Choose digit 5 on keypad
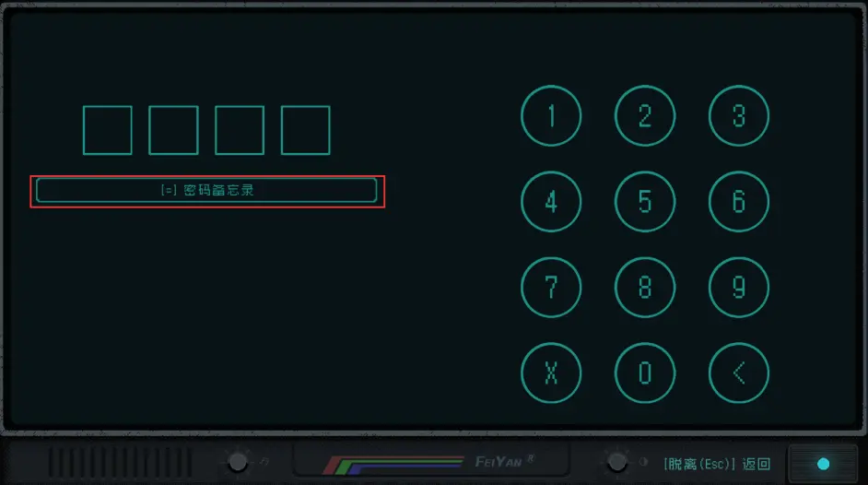This screenshot has height=485, width=868. (645, 202)
